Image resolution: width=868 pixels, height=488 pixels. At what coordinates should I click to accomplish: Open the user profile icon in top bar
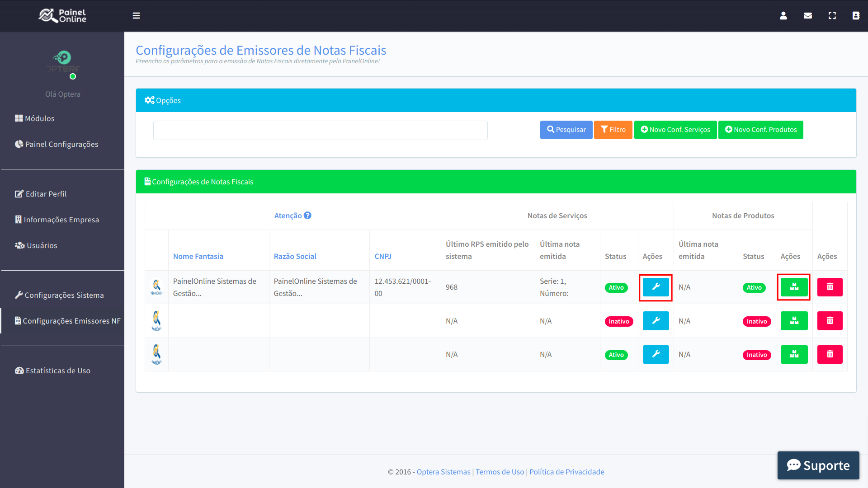[783, 16]
